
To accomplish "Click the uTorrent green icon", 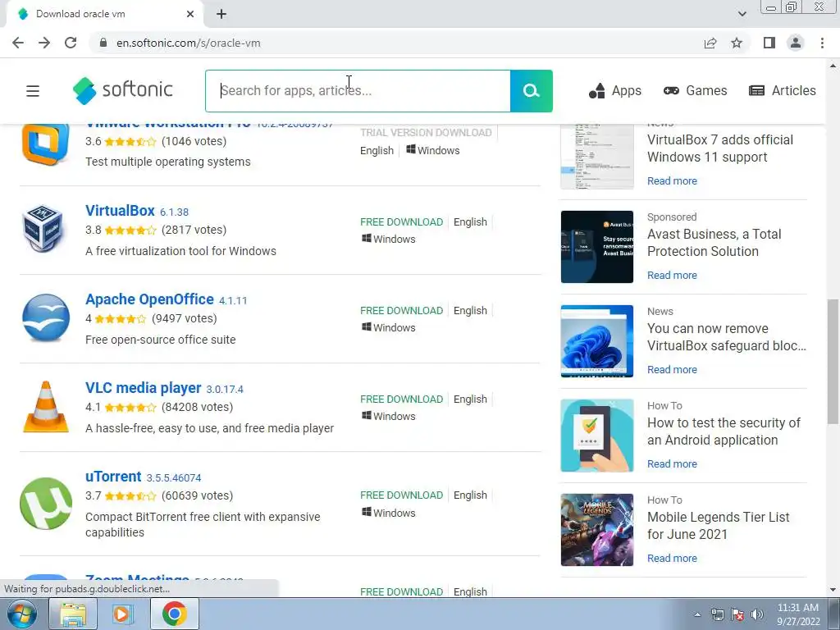I will click(46, 504).
